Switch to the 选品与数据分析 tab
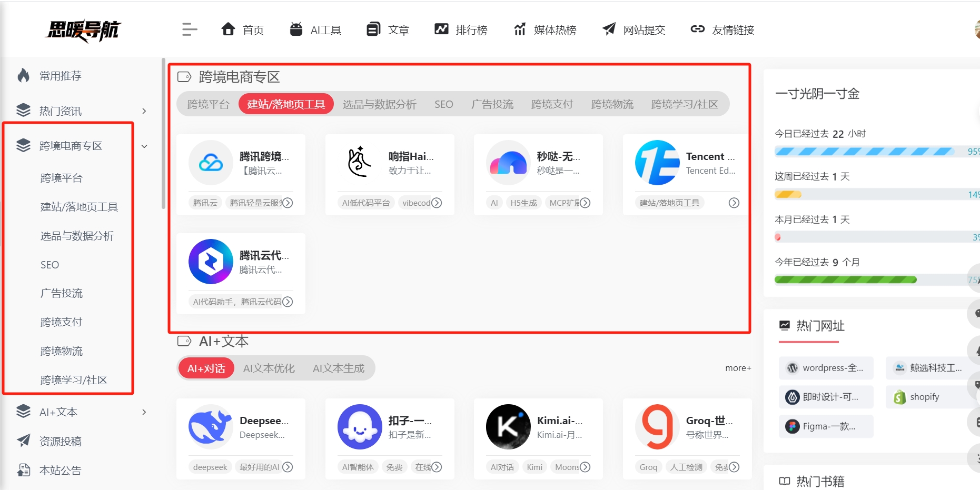980x490 pixels. (379, 104)
